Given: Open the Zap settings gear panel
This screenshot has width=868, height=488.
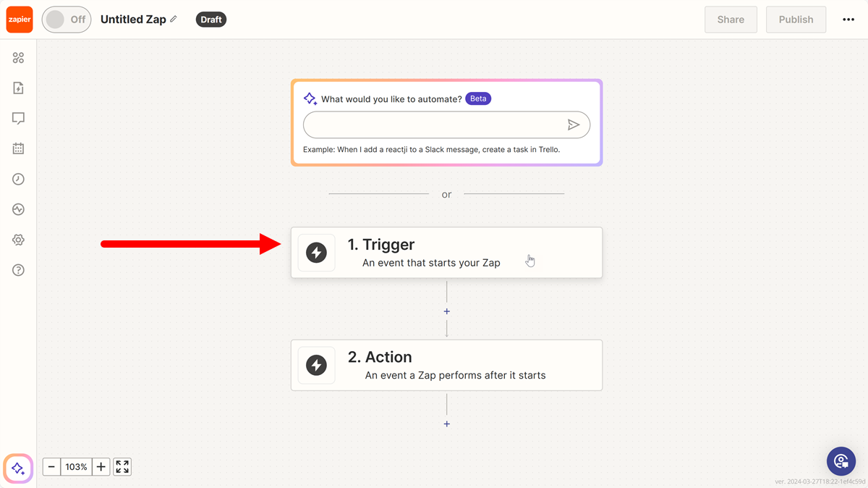Looking at the screenshot, I should (x=19, y=240).
